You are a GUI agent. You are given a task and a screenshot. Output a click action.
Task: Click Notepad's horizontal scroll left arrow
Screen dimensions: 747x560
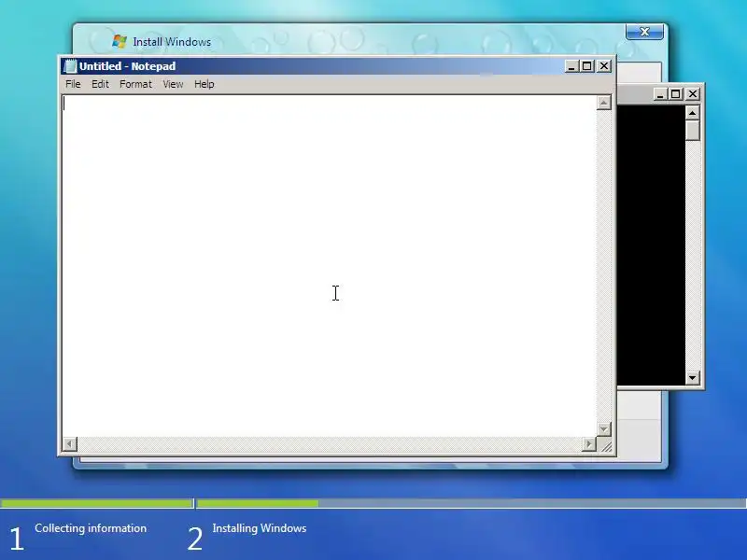tap(69, 444)
